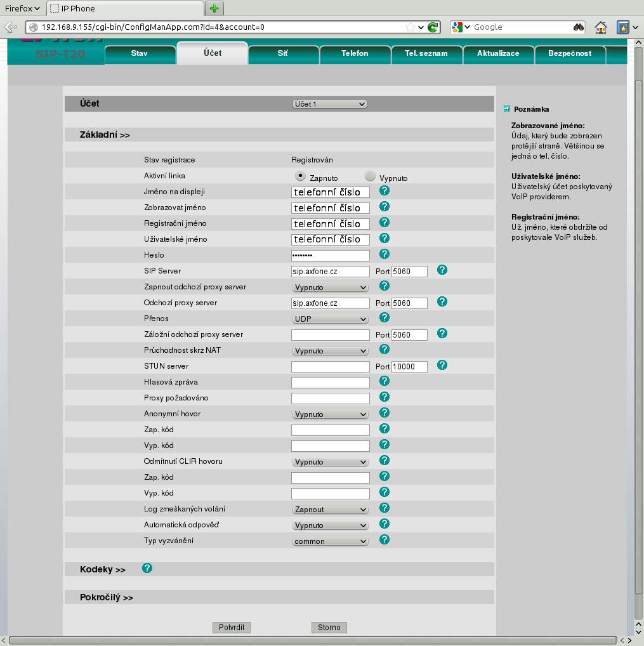Switch to the Síť tab
Viewport: 644px width, 646px height.
pyautogui.click(x=282, y=53)
